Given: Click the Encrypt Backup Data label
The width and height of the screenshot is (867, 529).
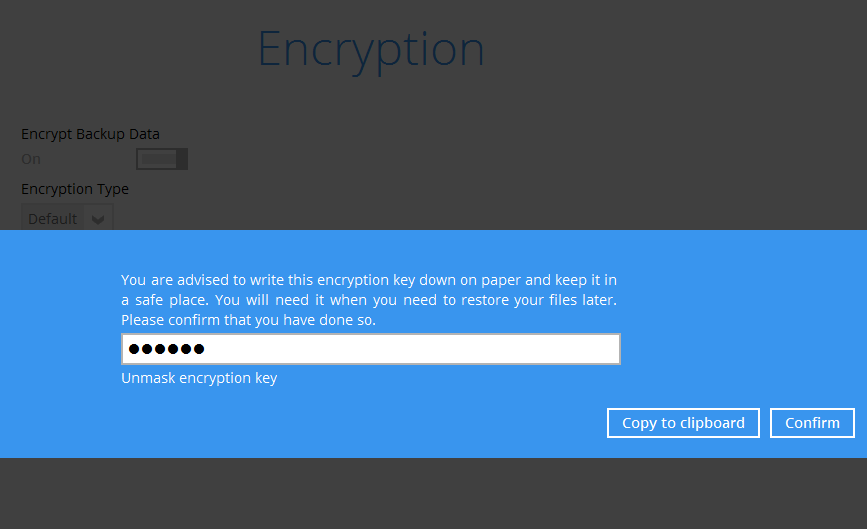Looking at the screenshot, I should click(x=90, y=134).
